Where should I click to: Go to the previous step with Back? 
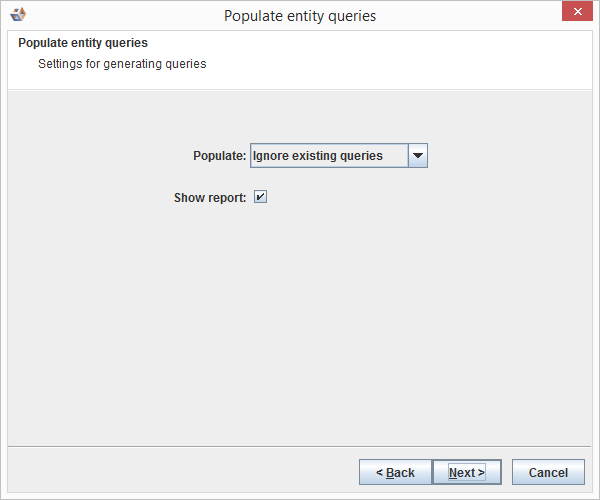coord(395,472)
